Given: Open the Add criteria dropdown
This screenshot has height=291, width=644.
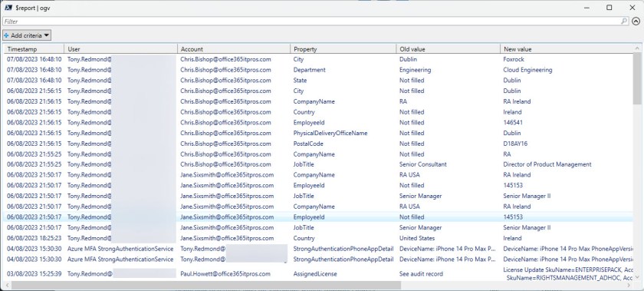Looking at the screenshot, I should 27,35.
